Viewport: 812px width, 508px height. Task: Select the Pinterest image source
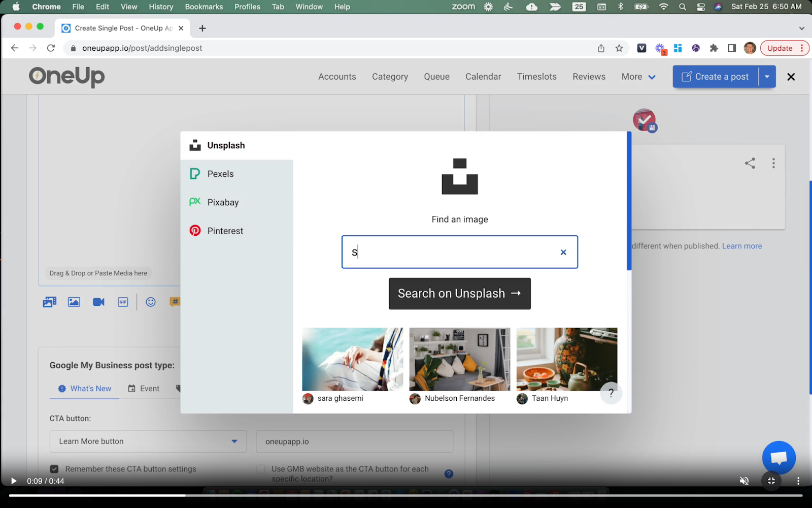coord(236,231)
